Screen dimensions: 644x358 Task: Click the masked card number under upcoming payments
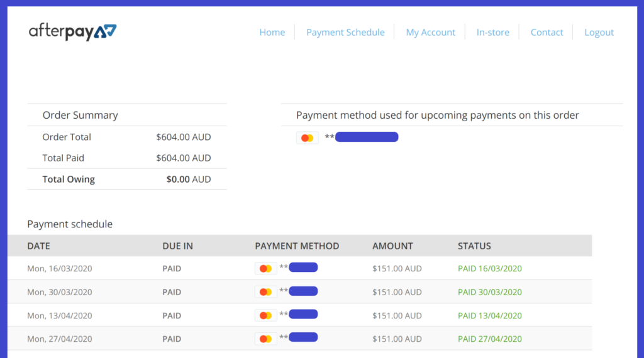click(x=362, y=137)
